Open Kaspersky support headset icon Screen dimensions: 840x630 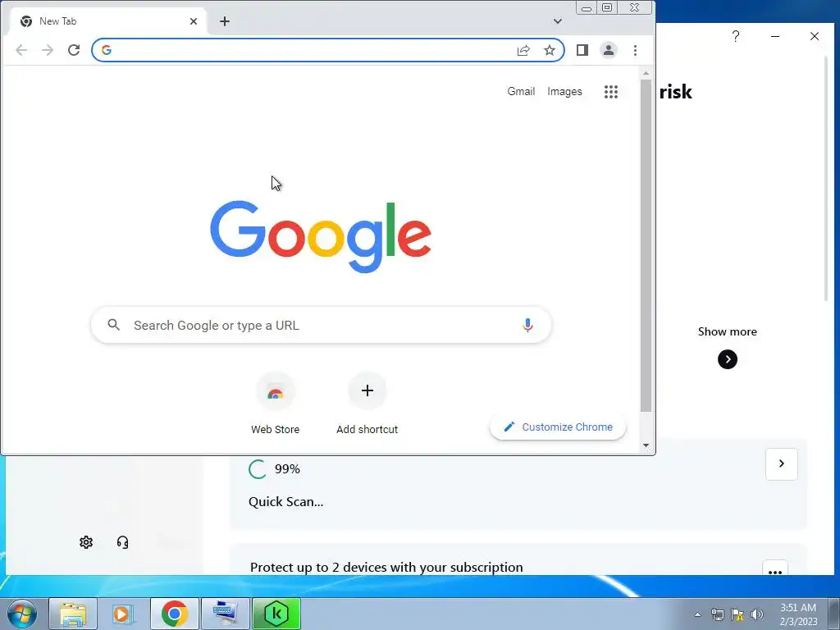(x=123, y=543)
